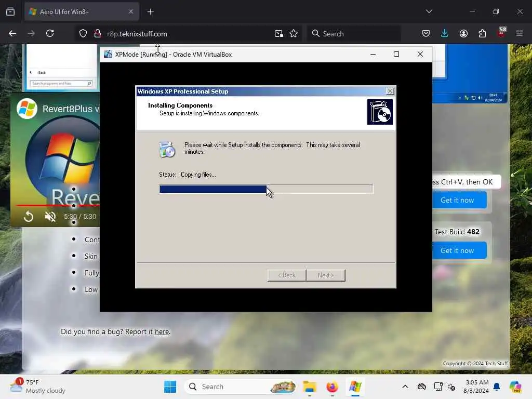Click the Copying files progress bar
The height and width of the screenshot is (399, 532).
(266, 189)
